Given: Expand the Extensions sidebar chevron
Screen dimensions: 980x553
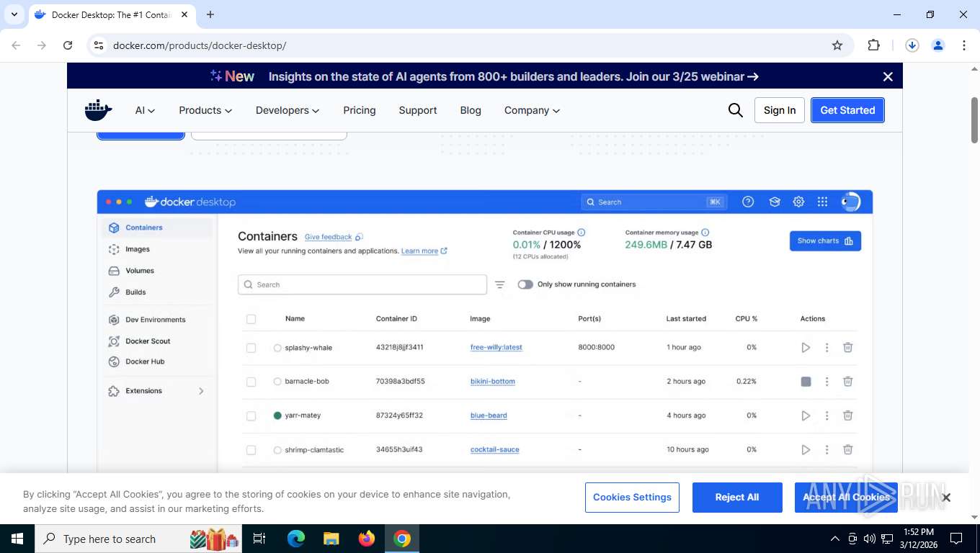Looking at the screenshot, I should click(x=201, y=391).
